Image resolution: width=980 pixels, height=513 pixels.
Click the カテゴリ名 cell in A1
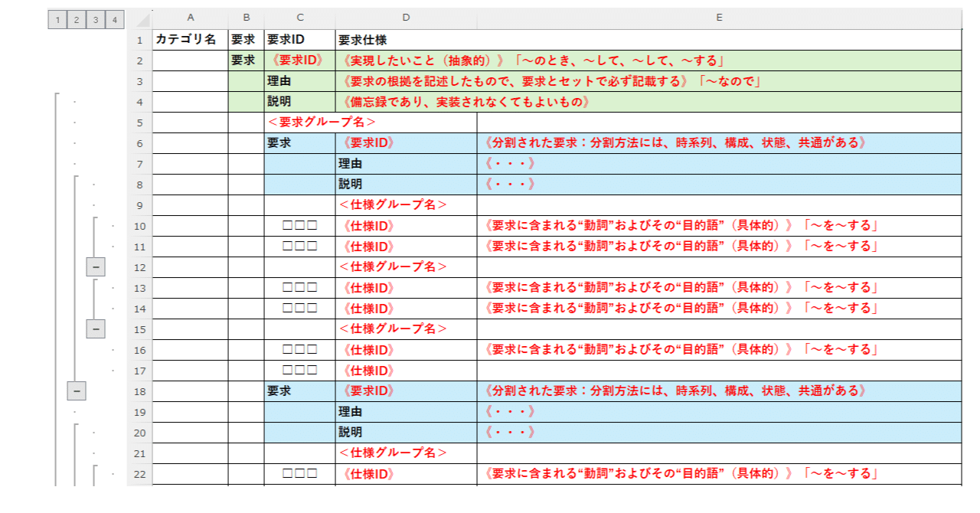coord(190,40)
